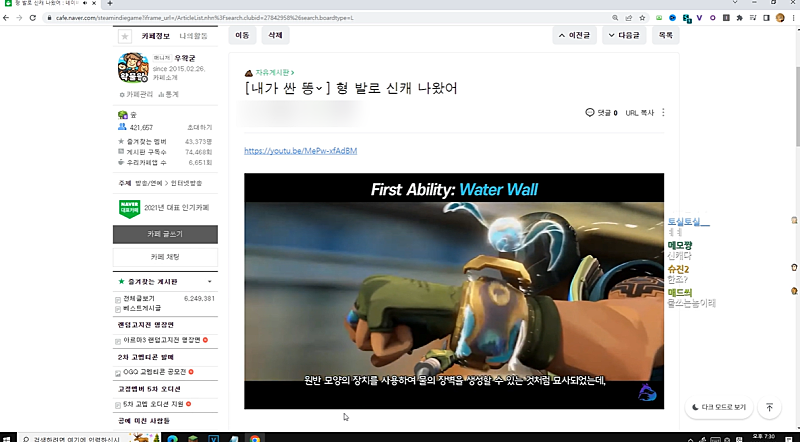
Task: Open 베스트게시글 board
Action: [x=142, y=308]
